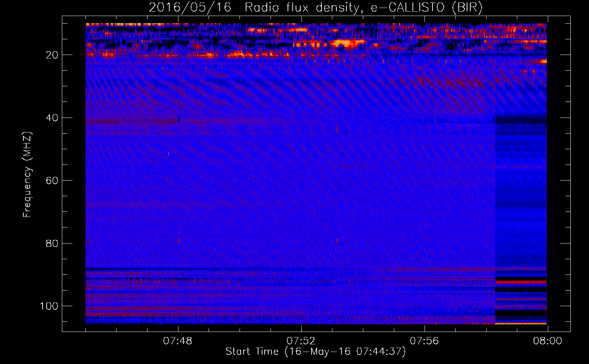Click the plot title "Radio flux density, e-CALLISTO (BIR)"

pyautogui.click(x=363, y=7)
